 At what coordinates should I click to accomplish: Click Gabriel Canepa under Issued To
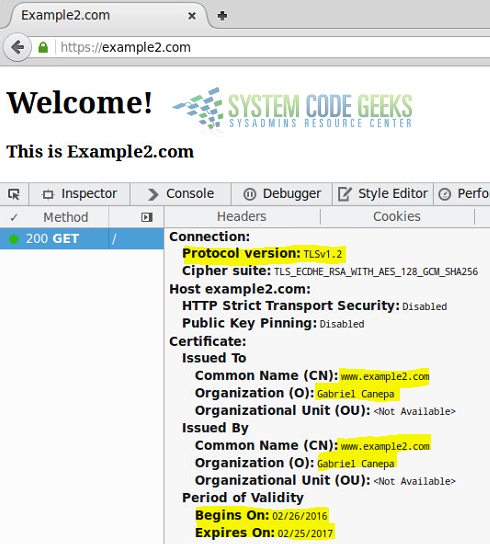pos(356,394)
